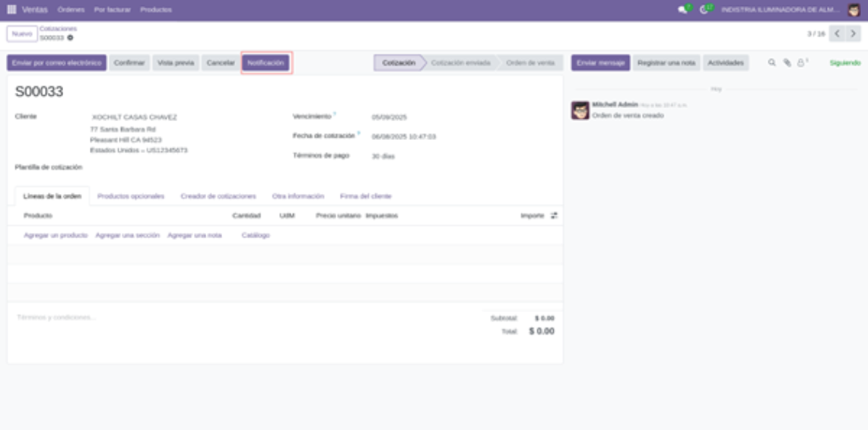868x430 pixels.
Task: Click the Agregar un producto link
Action: coord(56,235)
